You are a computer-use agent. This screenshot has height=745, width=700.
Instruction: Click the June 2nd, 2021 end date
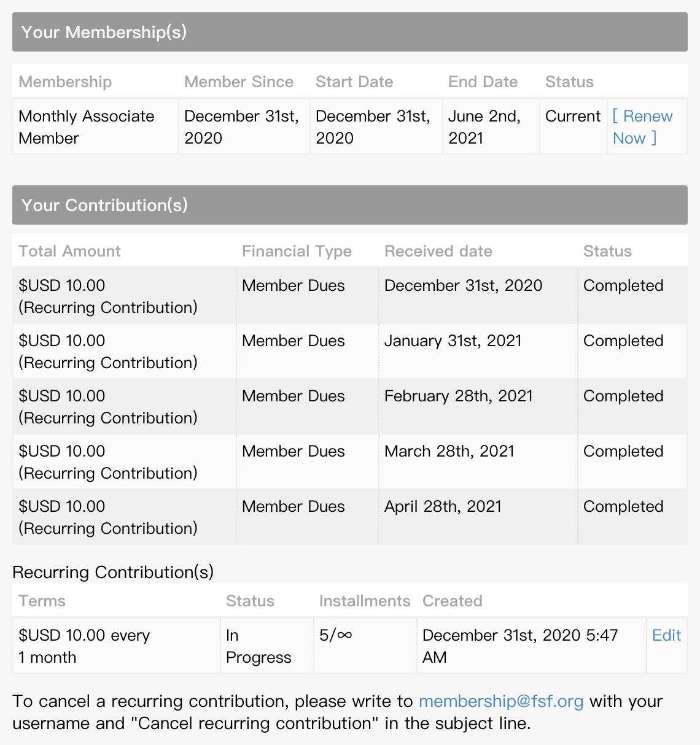(x=484, y=127)
